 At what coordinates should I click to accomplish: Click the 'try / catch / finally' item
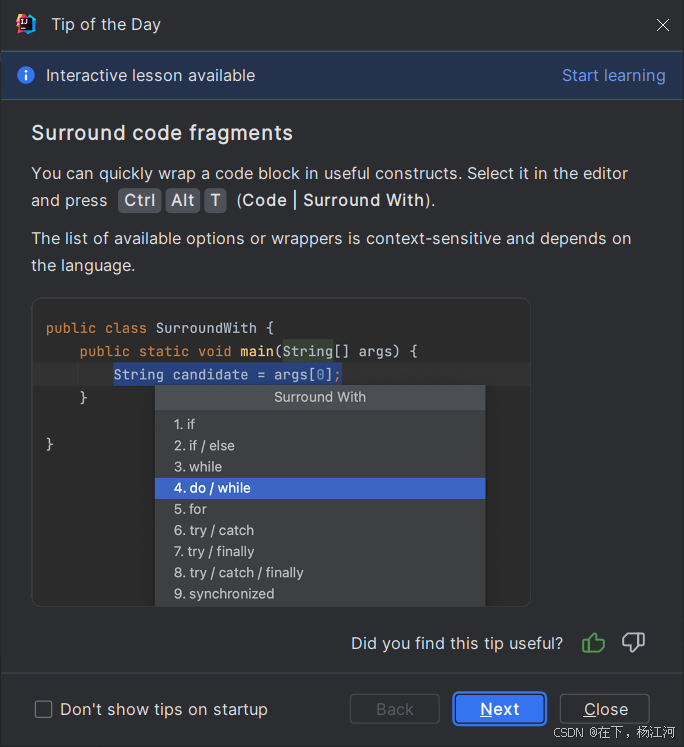[x=239, y=573]
